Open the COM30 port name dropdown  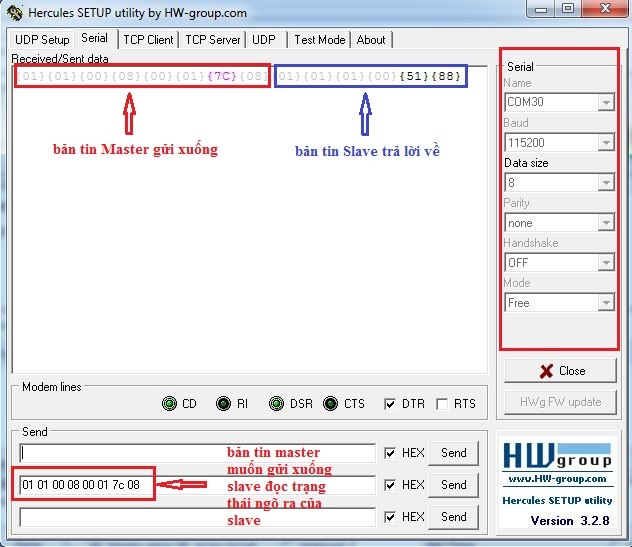coord(606,102)
